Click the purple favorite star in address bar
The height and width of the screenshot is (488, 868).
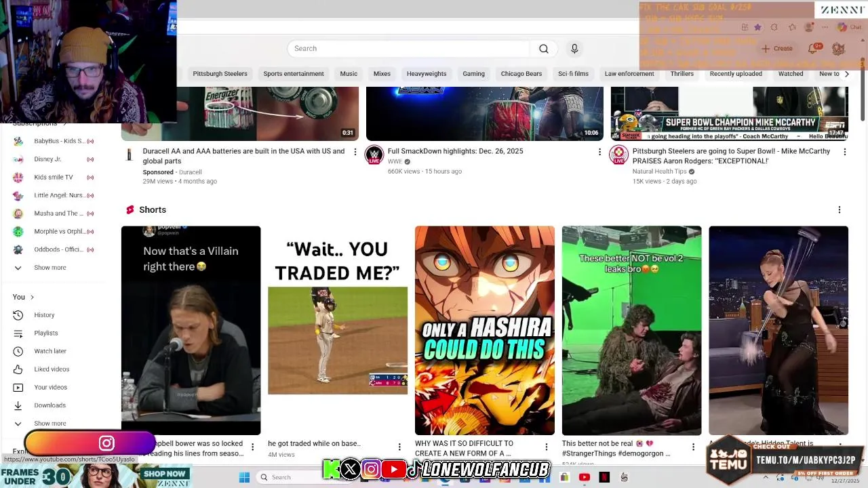point(757,28)
